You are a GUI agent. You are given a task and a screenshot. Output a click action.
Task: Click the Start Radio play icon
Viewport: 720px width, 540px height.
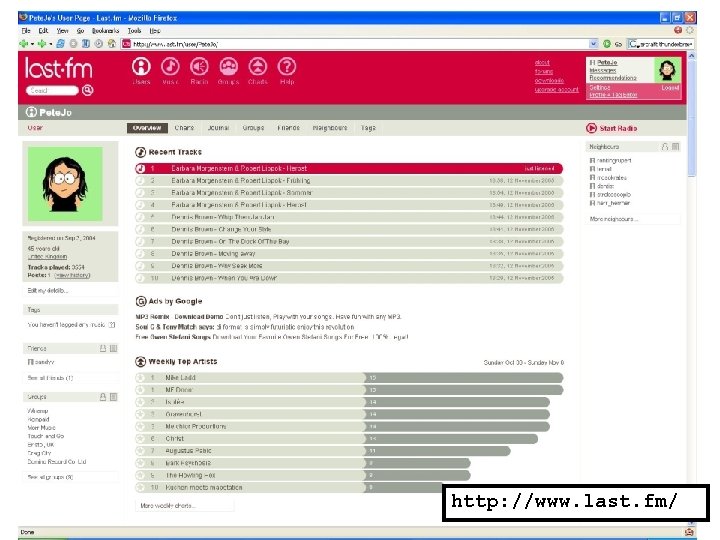pos(591,128)
